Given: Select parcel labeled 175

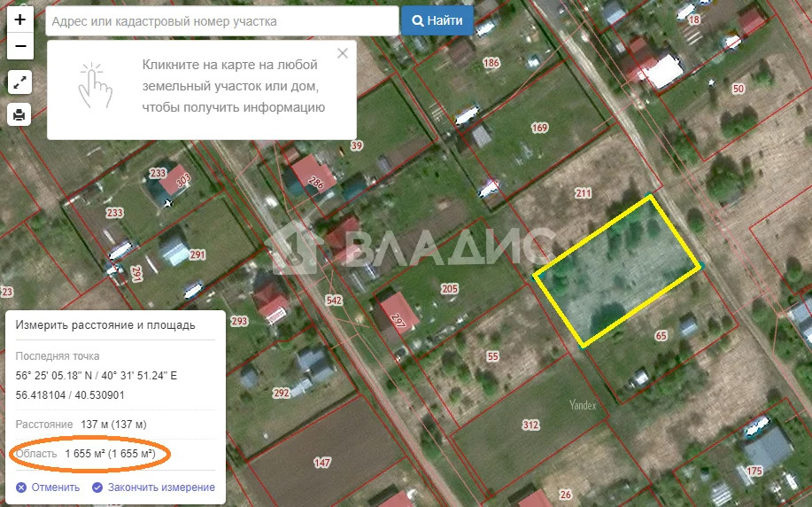Looking at the screenshot, I should [754, 471].
